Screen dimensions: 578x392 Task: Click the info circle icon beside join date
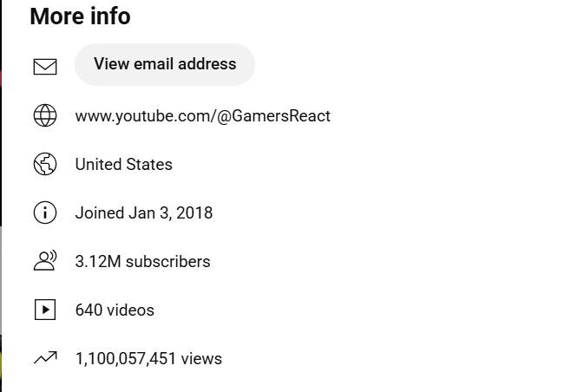tap(45, 212)
